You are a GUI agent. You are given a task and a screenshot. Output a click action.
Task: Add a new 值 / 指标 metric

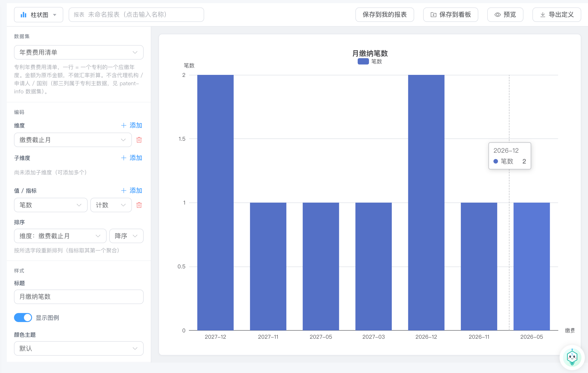click(x=132, y=190)
